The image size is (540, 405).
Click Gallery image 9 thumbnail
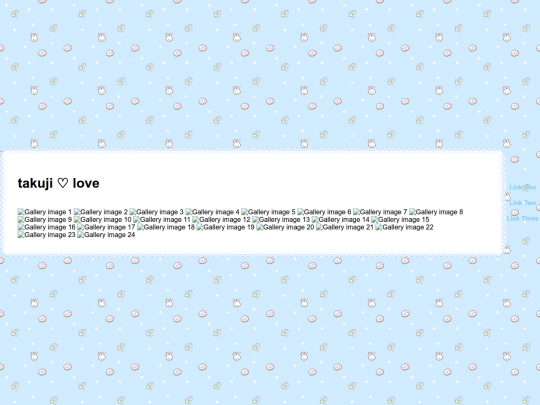(x=45, y=219)
